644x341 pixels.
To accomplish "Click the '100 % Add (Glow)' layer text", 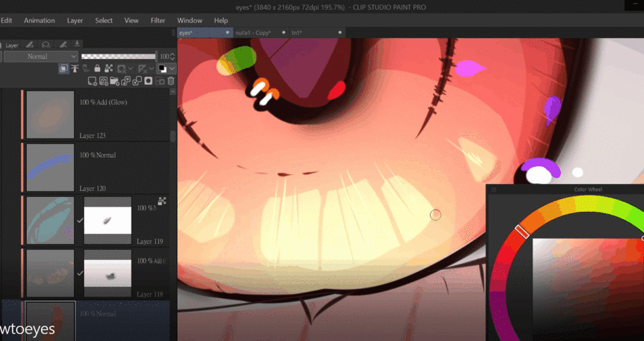I will (x=103, y=103).
